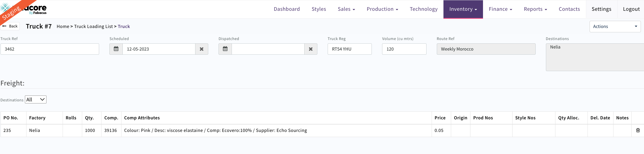Open the Actions dropdown
644x154 pixels.
(615, 26)
